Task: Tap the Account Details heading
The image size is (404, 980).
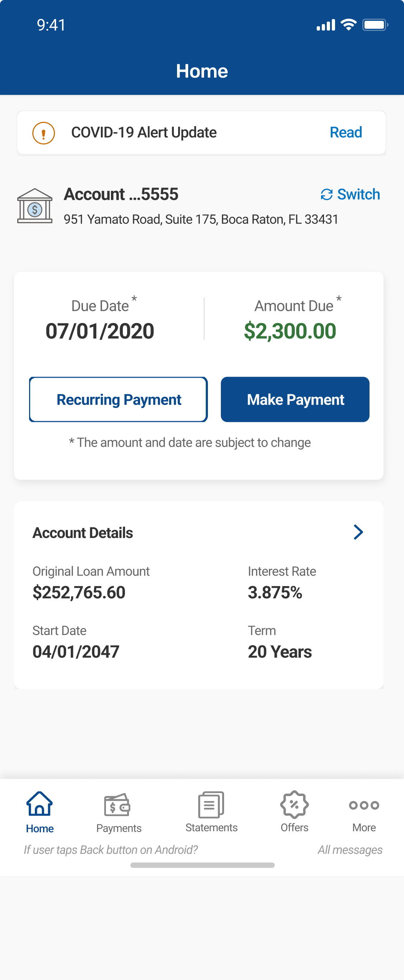Action: tap(83, 533)
